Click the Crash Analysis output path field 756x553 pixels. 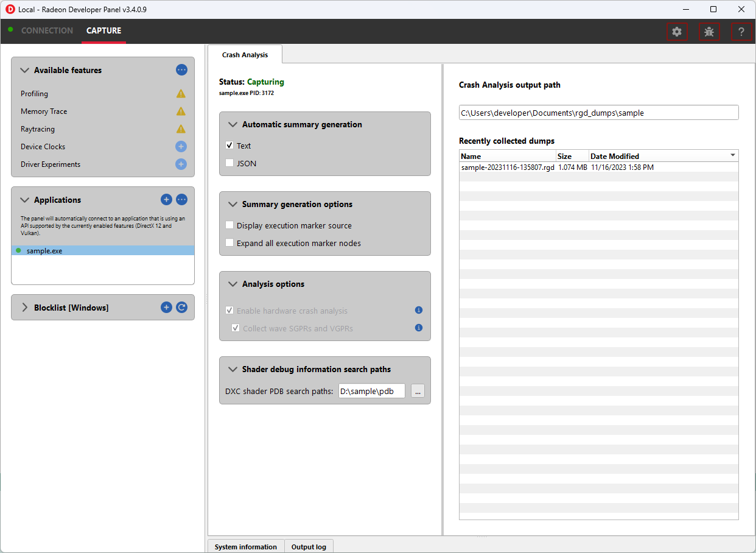pos(598,113)
